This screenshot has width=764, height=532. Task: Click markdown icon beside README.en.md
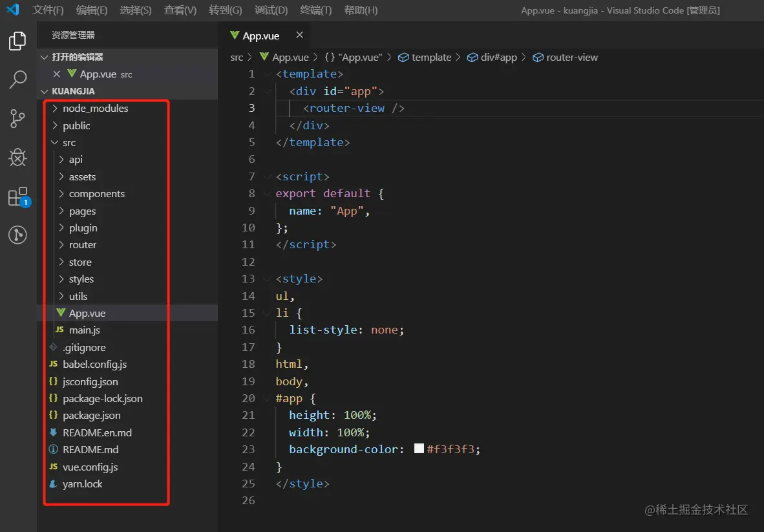54,432
